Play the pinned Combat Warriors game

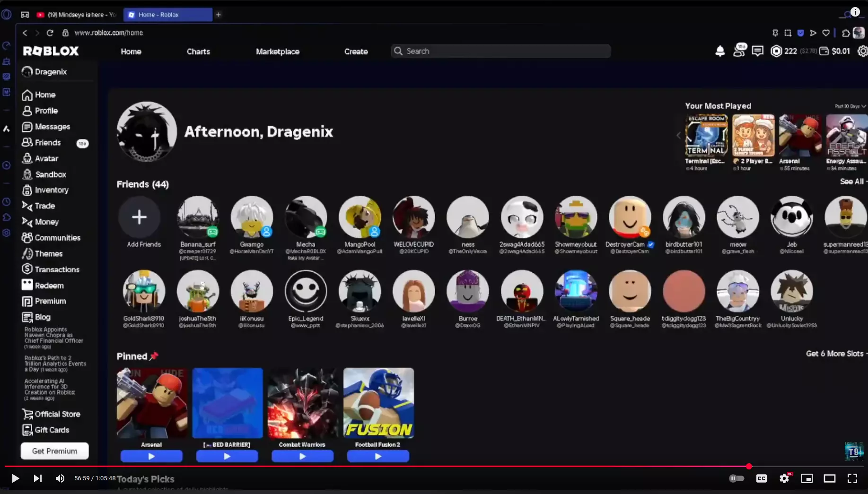coord(303,456)
